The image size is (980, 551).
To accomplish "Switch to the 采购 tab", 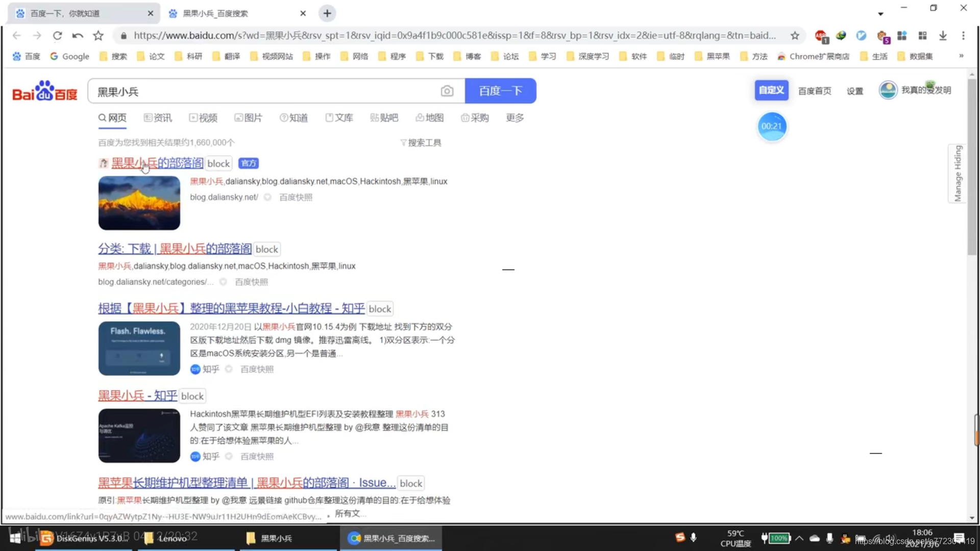I will 475,118.
